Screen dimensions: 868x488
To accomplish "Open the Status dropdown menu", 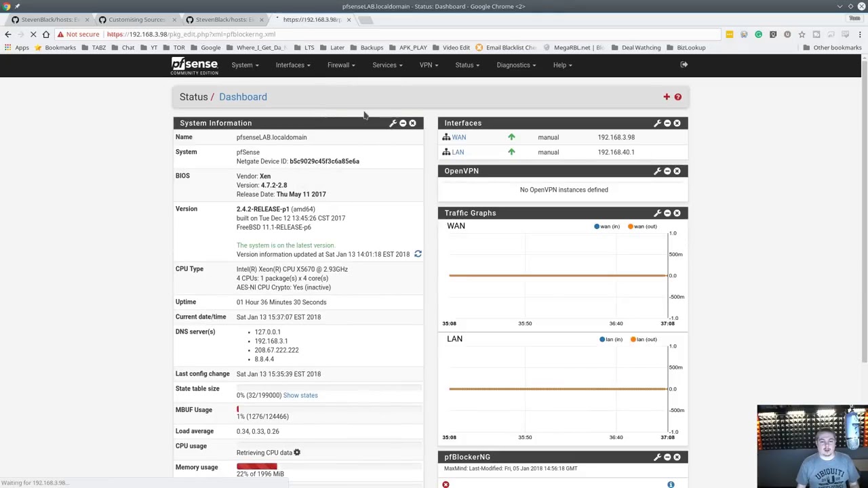I will click(467, 65).
